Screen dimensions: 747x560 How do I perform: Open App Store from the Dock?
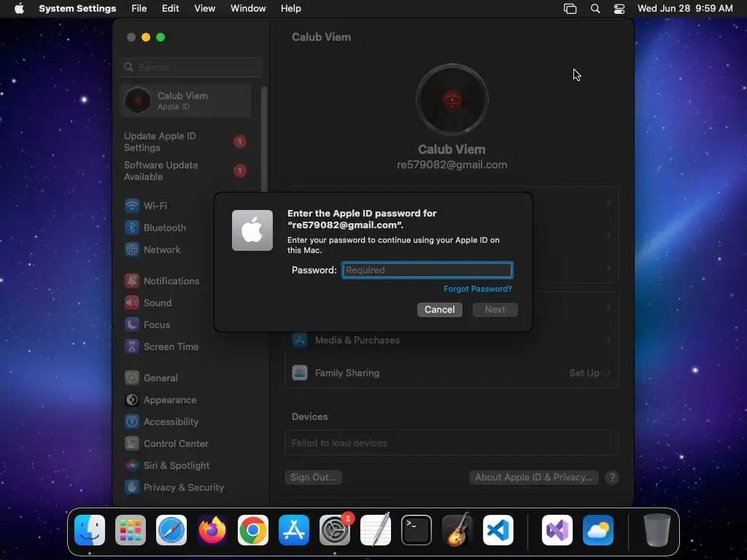[x=294, y=530]
